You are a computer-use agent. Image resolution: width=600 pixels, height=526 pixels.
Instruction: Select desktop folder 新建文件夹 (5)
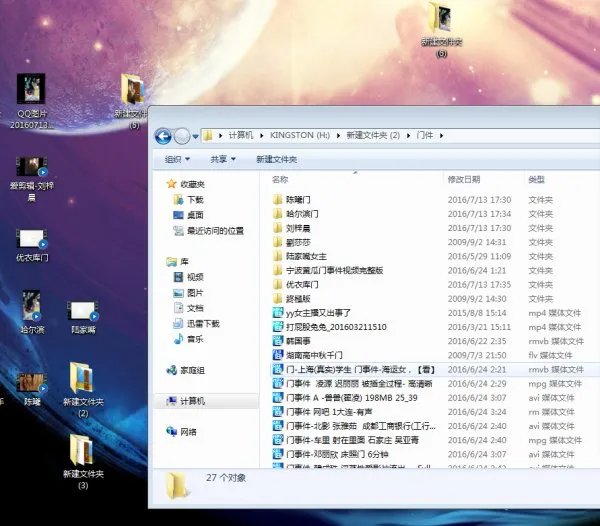[x=132, y=101]
